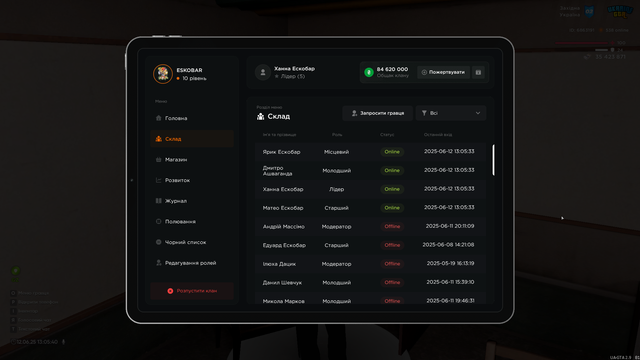
Task: Select member Ілюха Дащик
Action: click(279, 264)
